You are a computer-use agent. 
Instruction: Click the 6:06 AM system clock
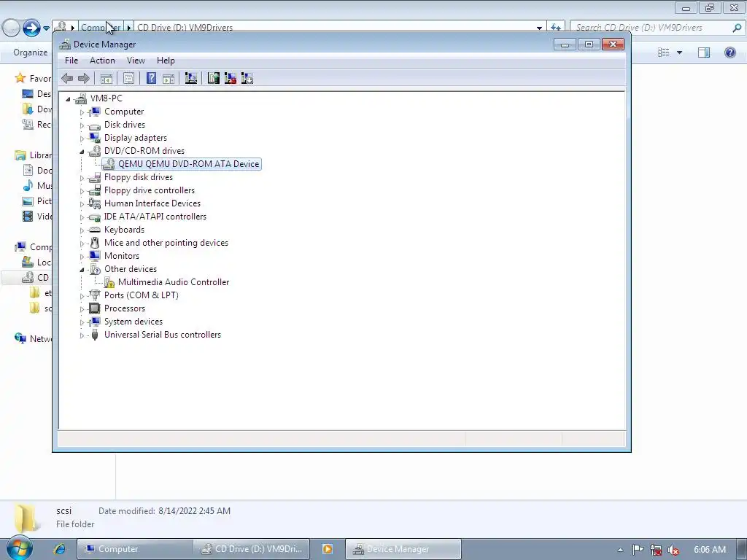(x=710, y=550)
